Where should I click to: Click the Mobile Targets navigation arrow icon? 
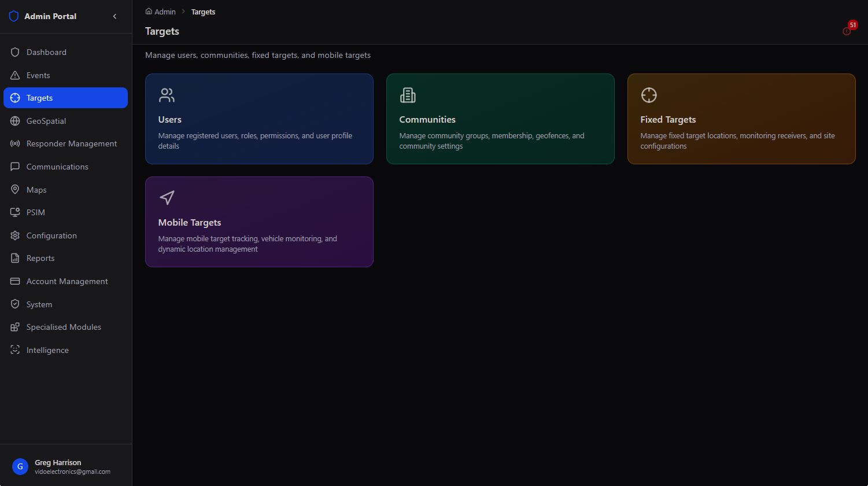(x=167, y=198)
